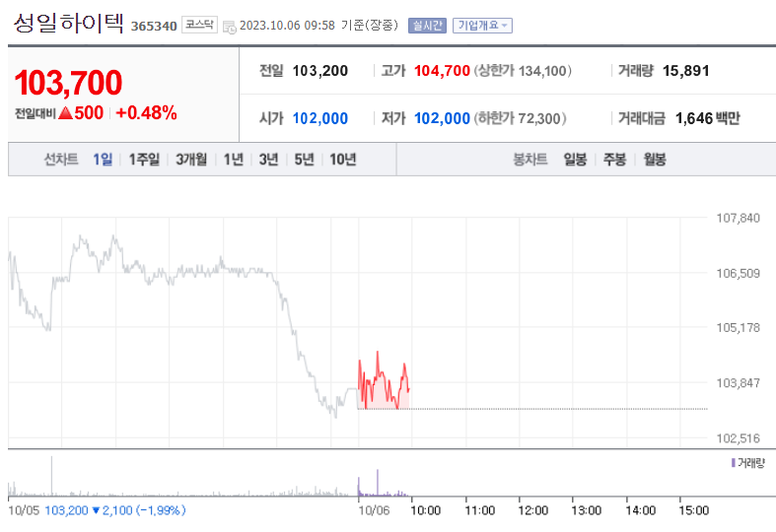Switch chart to 3개월 range
This screenshot has height=532, width=776.
coord(191,160)
